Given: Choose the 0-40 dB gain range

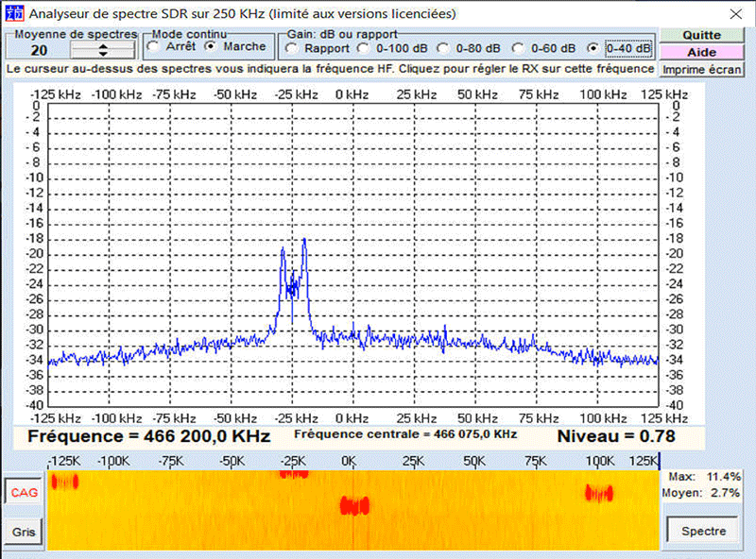Looking at the screenshot, I should [620, 49].
